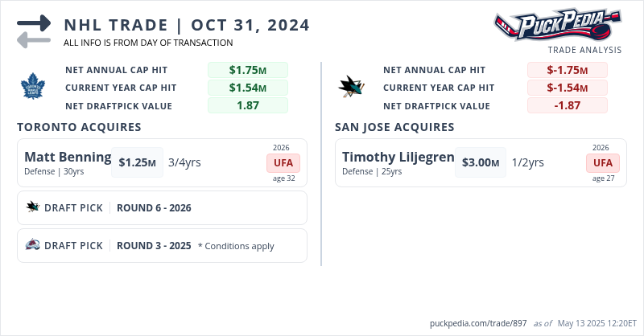Click the Round 6 - 2026 draft pick
Screen dimensions: 644x336
(x=154, y=207)
